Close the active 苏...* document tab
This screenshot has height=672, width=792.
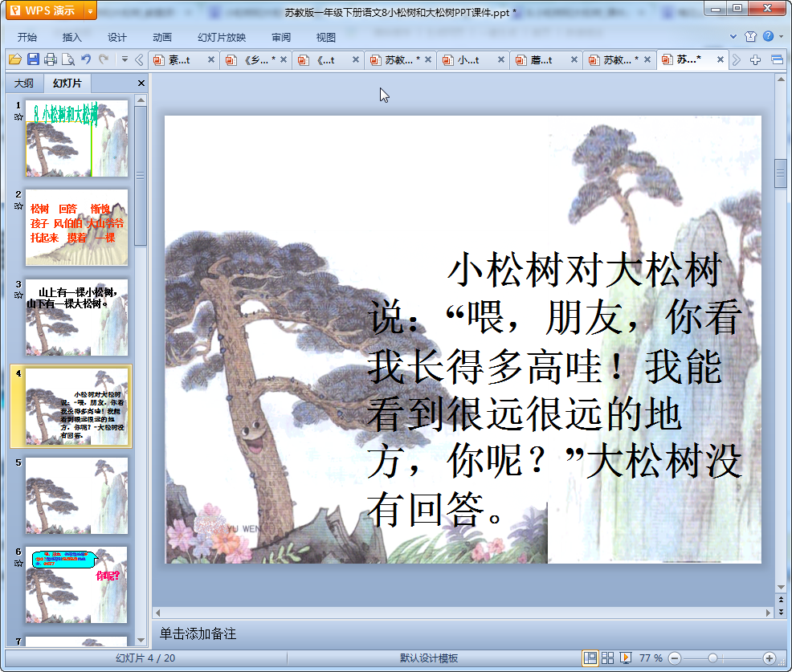coord(721,59)
